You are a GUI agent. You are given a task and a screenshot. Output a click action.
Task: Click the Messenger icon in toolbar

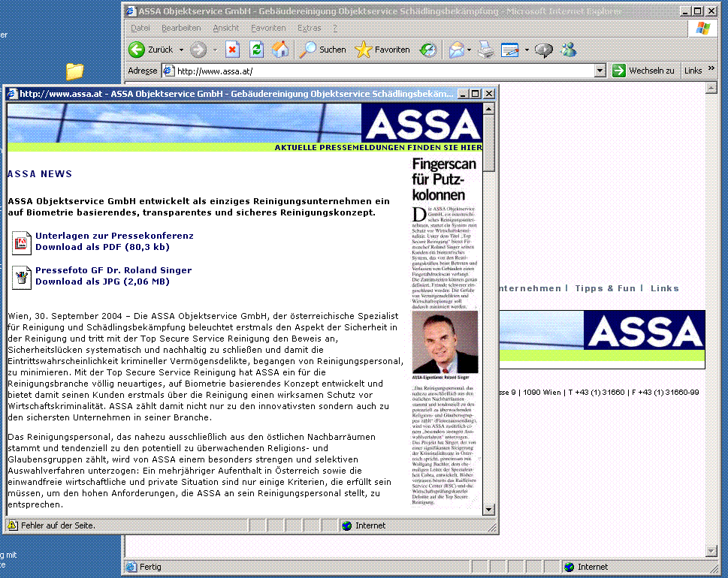point(569,50)
